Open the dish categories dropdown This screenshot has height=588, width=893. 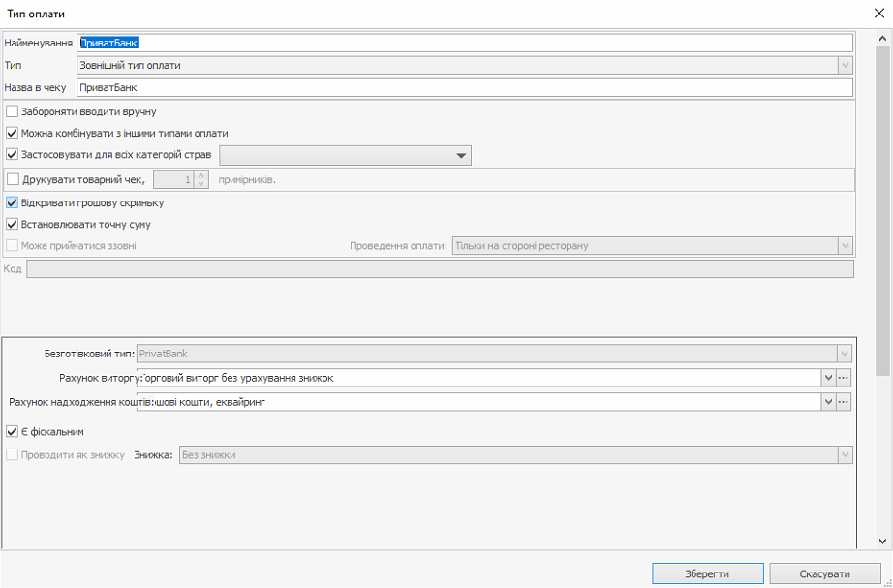click(345, 155)
